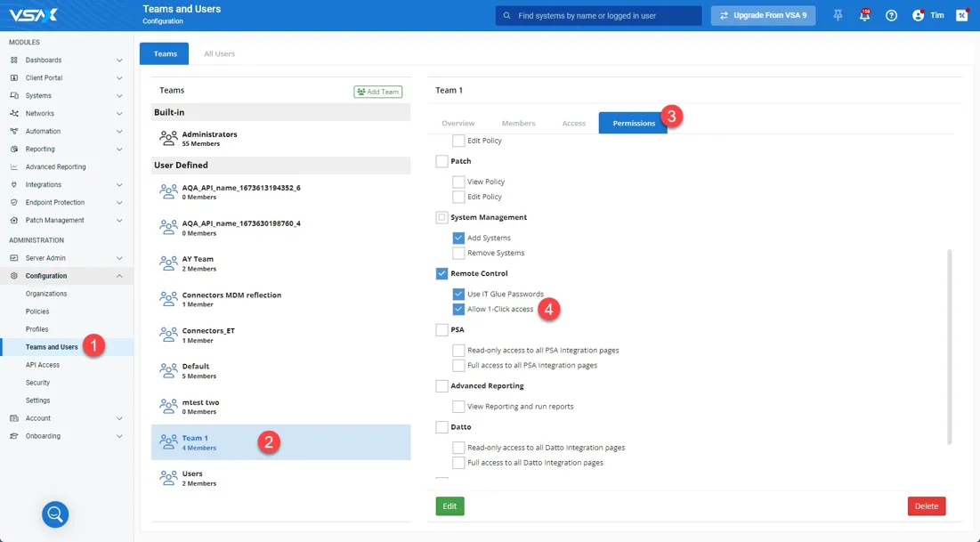Click the Find systems search field
980x542 pixels.
click(x=605, y=16)
